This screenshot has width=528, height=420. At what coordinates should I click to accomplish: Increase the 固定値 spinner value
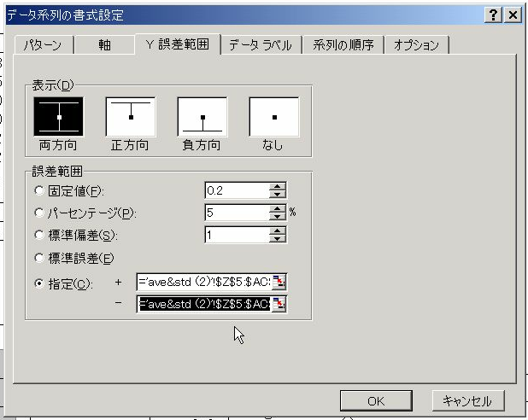[278, 186]
